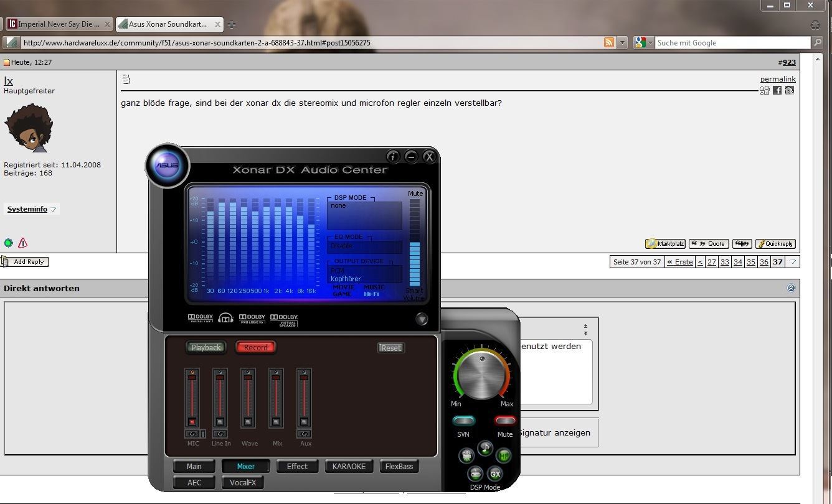Collapse panel with the down-arrow button
Screen dimensions: 832x504
coord(422,319)
